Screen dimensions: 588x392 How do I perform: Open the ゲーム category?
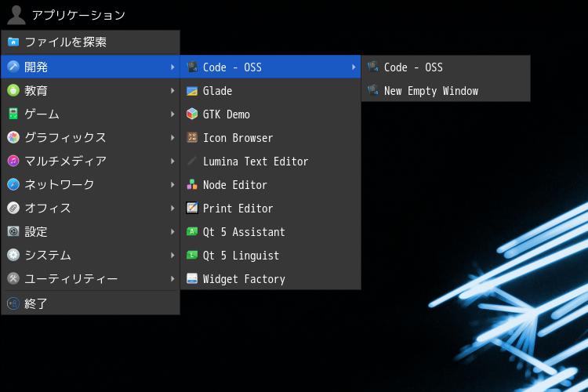click(x=90, y=114)
